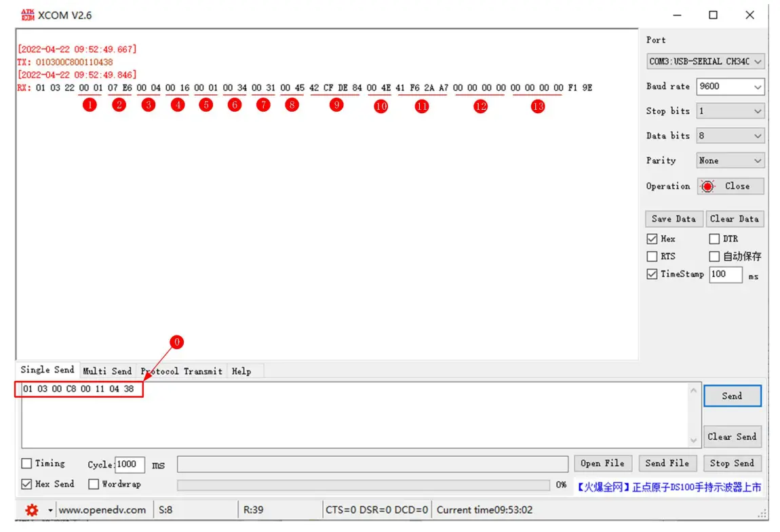
Task: Click the red port status indicator icon
Action: click(707, 186)
